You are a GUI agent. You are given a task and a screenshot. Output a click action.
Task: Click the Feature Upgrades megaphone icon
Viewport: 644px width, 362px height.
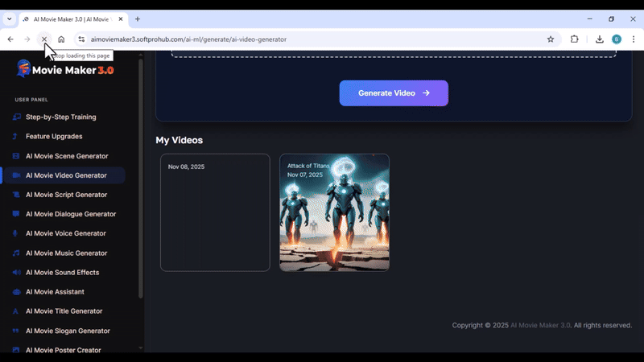16,137
